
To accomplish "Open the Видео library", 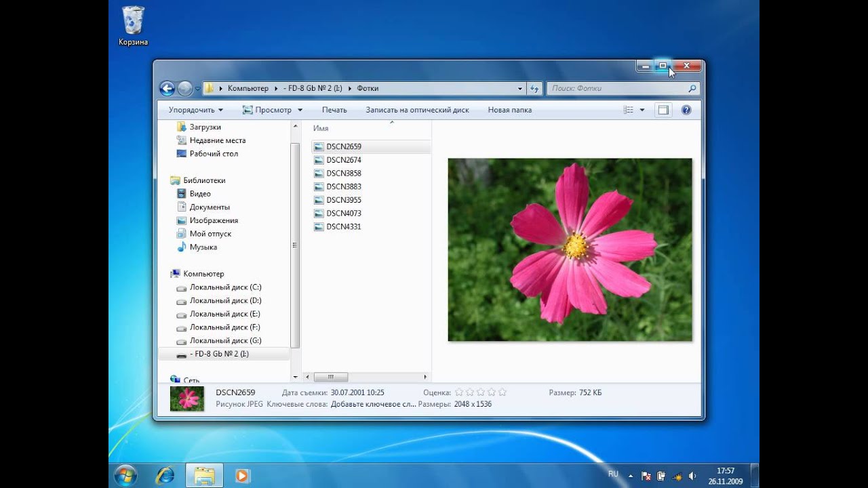I will click(200, 194).
